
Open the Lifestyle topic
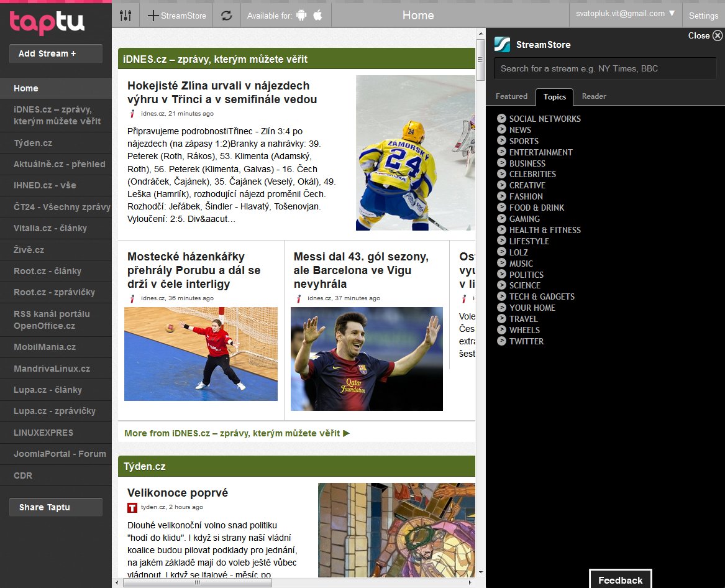[529, 241]
